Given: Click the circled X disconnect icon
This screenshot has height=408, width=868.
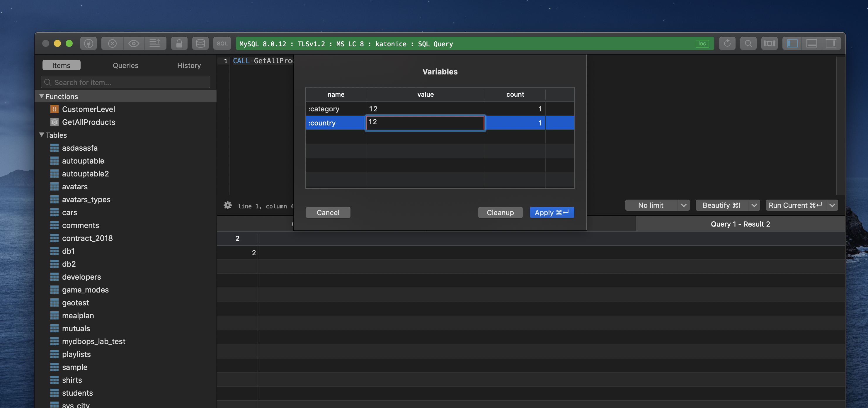Looking at the screenshot, I should 112,43.
